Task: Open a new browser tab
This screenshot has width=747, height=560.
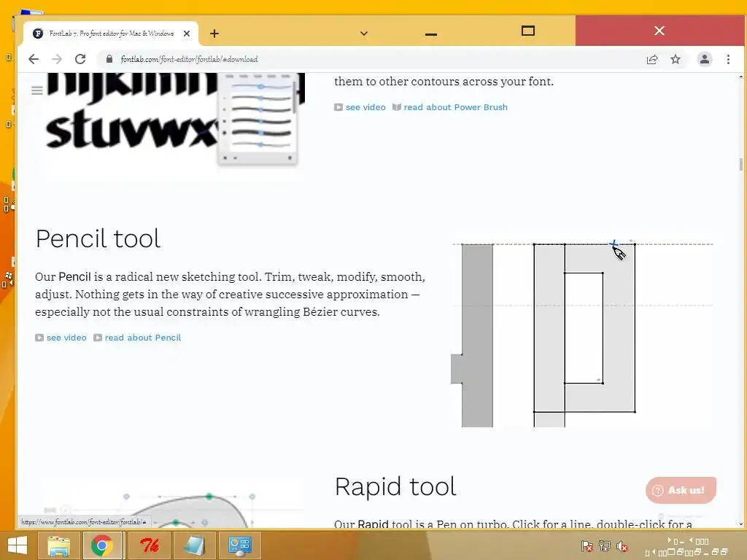Action: tap(214, 34)
